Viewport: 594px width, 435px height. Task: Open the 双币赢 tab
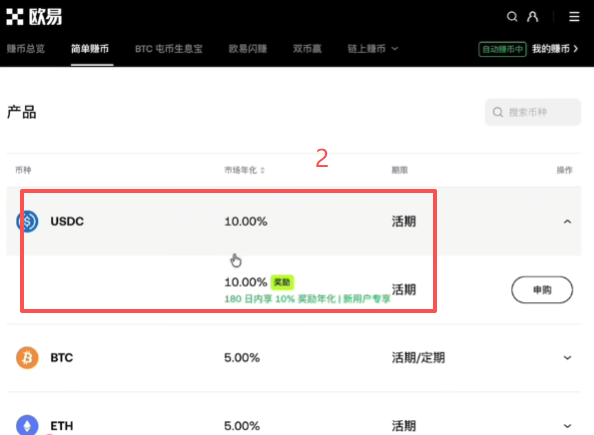tap(307, 49)
